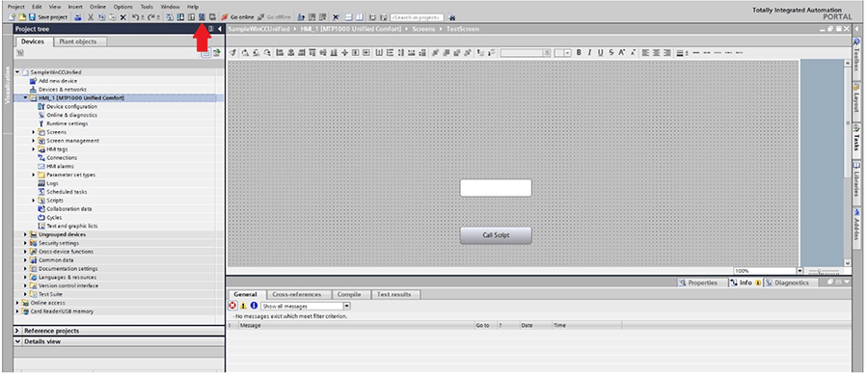Open the Online menu
868x377 pixels.
[98, 7]
